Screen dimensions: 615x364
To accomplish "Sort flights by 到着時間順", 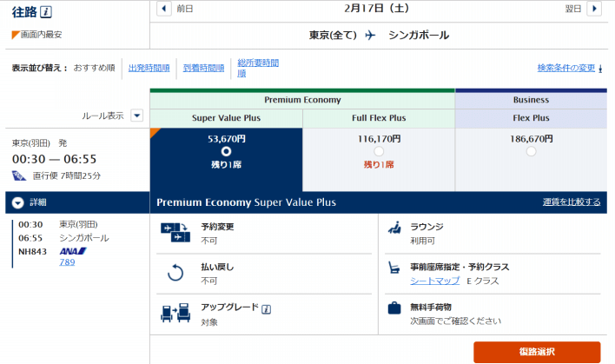I will [204, 68].
